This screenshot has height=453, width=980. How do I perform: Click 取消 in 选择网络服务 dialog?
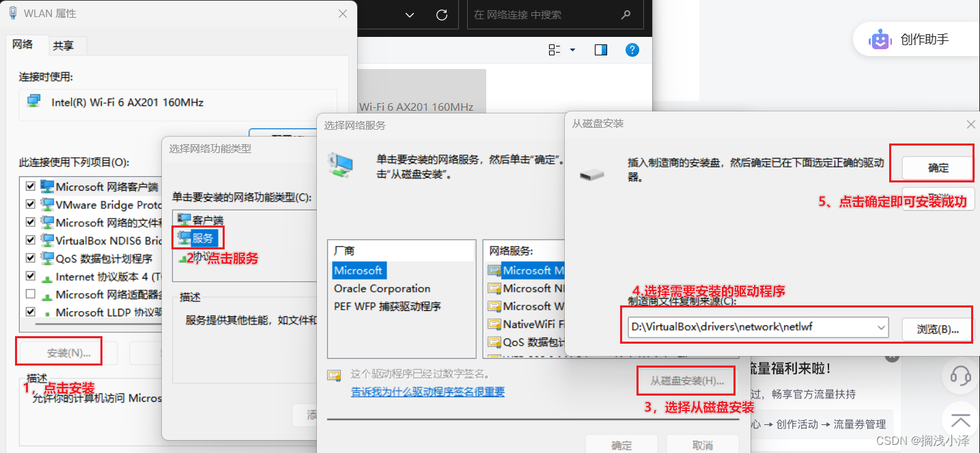[x=703, y=445]
